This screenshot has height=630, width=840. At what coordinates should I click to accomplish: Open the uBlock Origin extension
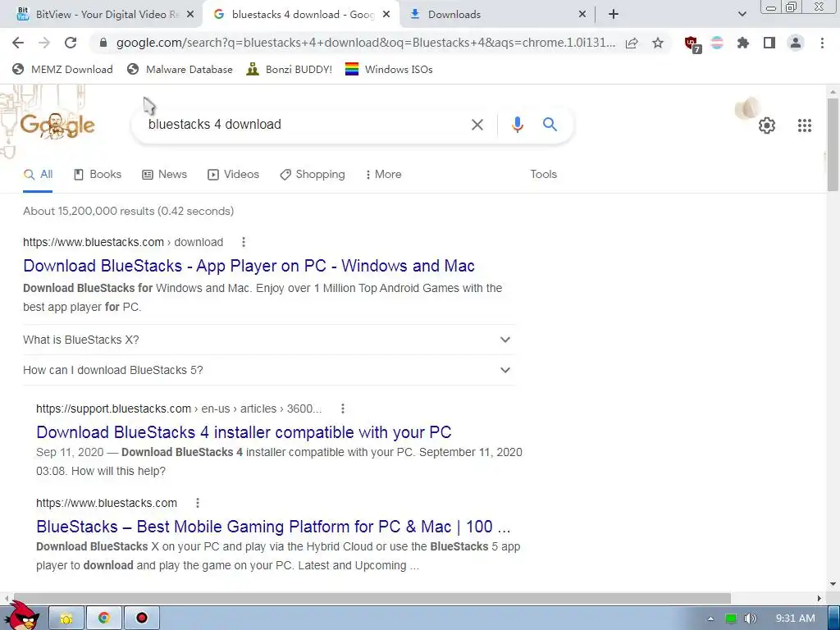(692, 44)
